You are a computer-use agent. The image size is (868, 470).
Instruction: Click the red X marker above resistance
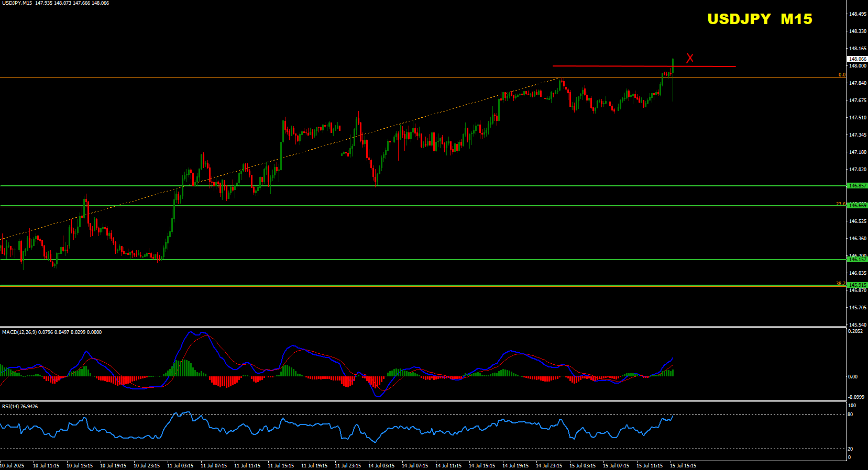point(690,58)
